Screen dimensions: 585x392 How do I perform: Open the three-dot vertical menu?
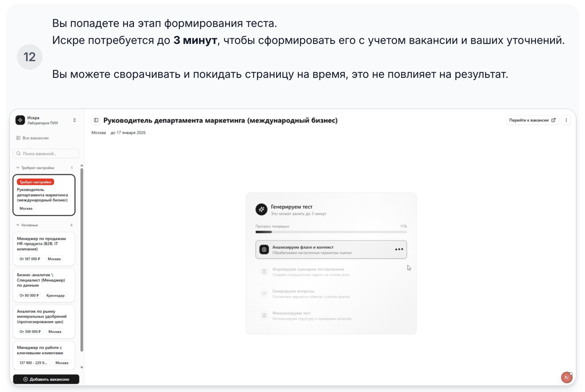point(566,120)
